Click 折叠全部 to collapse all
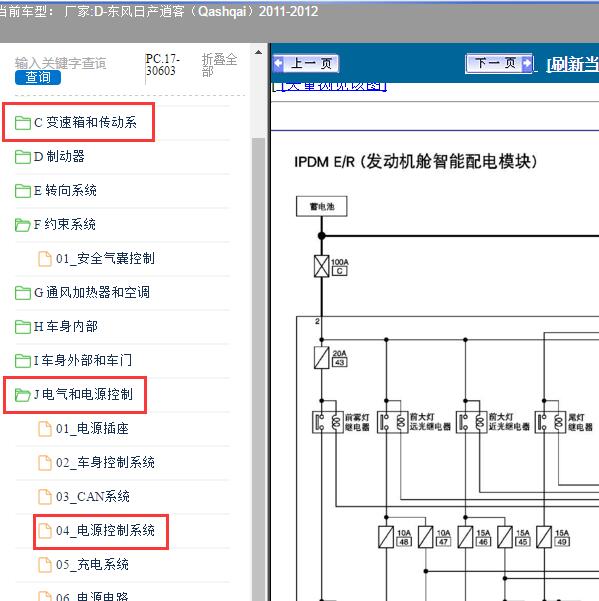This screenshot has width=599, height=601. pyautogui.click(x=219, y=65)
